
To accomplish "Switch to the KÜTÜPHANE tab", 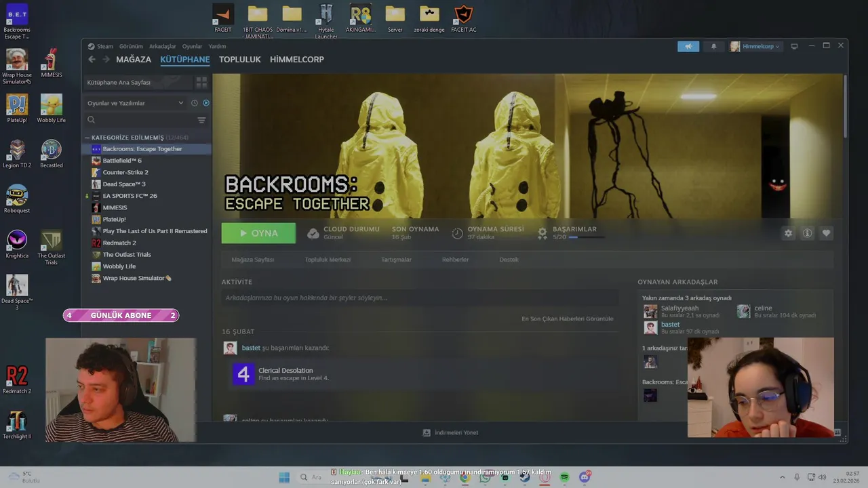I will (185, 60).
